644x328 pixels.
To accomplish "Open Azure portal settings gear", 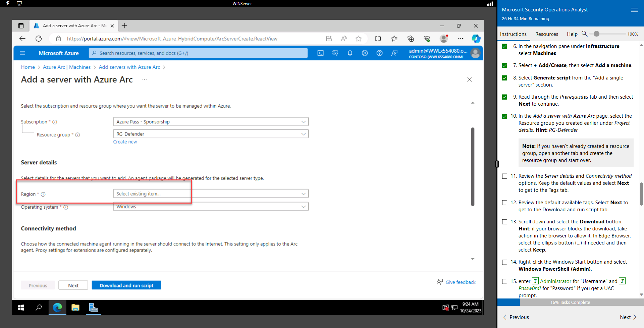I will pos(365,53).
